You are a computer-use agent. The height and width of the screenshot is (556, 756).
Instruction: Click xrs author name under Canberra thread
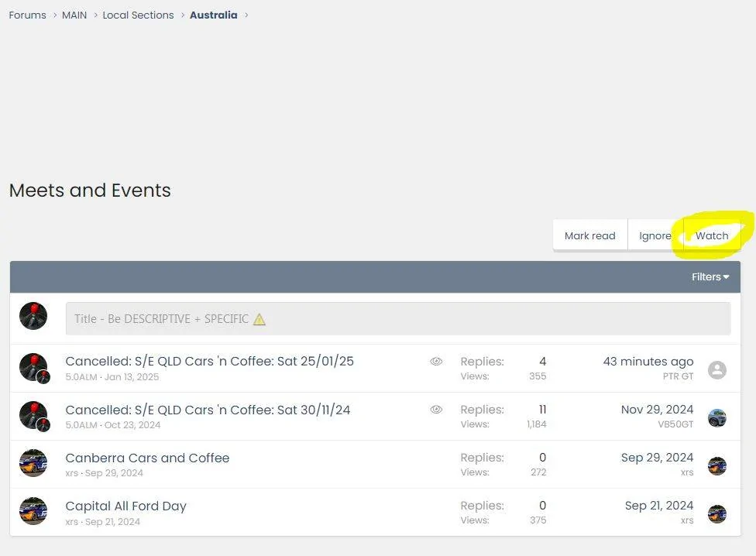(71, 473)
